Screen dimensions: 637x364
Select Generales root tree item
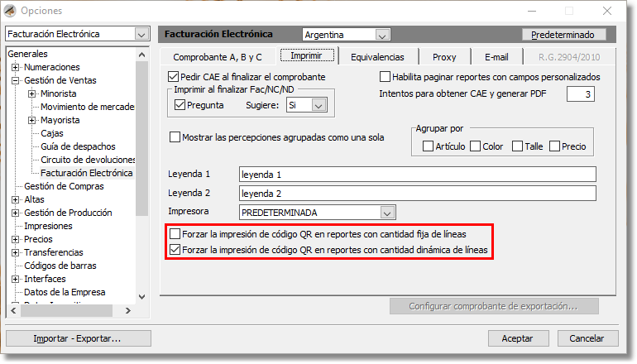27,54
